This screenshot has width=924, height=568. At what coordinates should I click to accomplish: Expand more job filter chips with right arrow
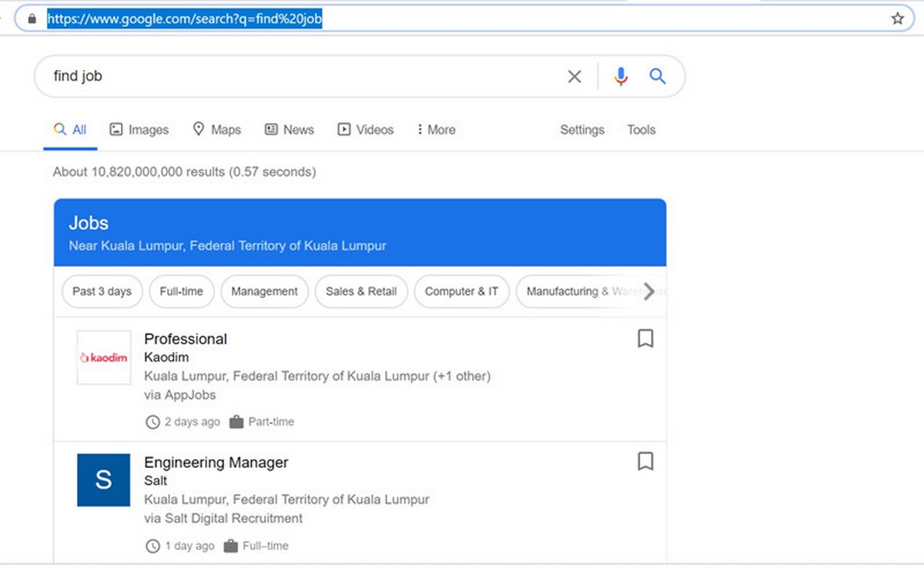tap(649, 292)
